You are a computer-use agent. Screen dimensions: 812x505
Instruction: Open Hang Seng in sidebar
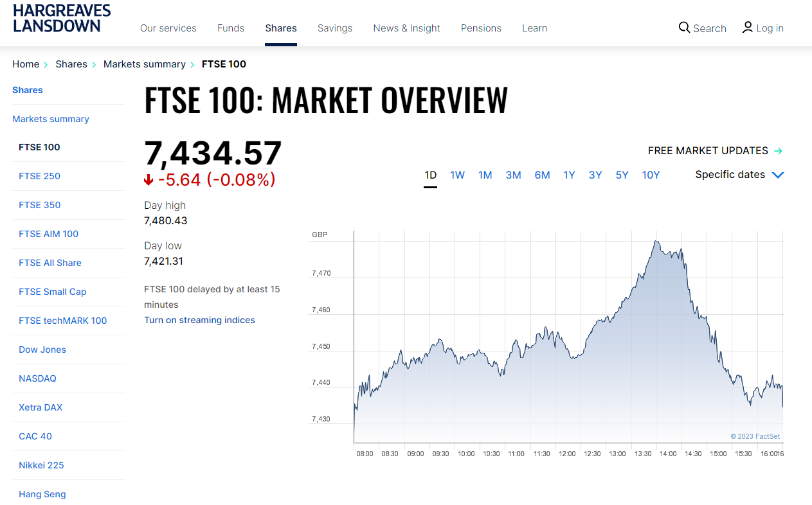[42, 494]
